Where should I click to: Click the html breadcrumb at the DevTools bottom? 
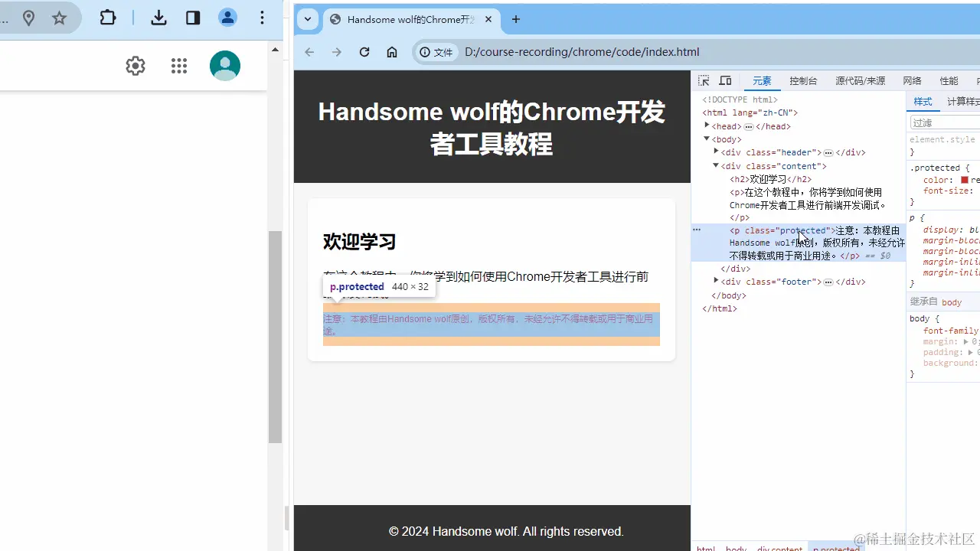tap(706, 548)
